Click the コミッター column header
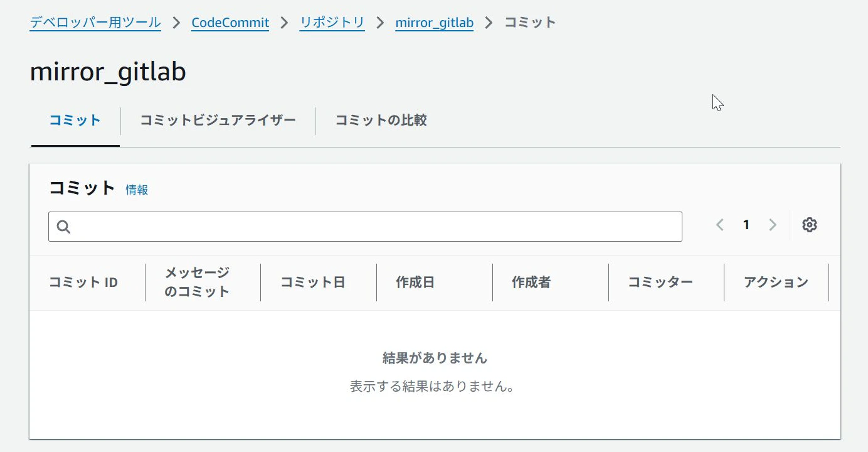 click(660, 282)
